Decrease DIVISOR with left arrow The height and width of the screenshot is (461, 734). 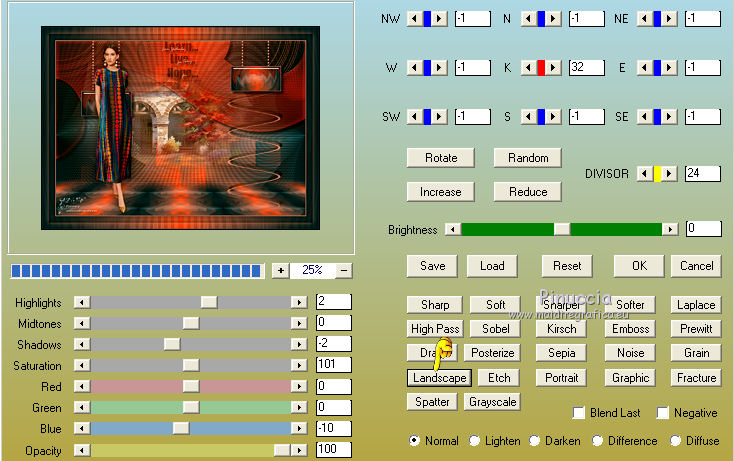[645, 174]
